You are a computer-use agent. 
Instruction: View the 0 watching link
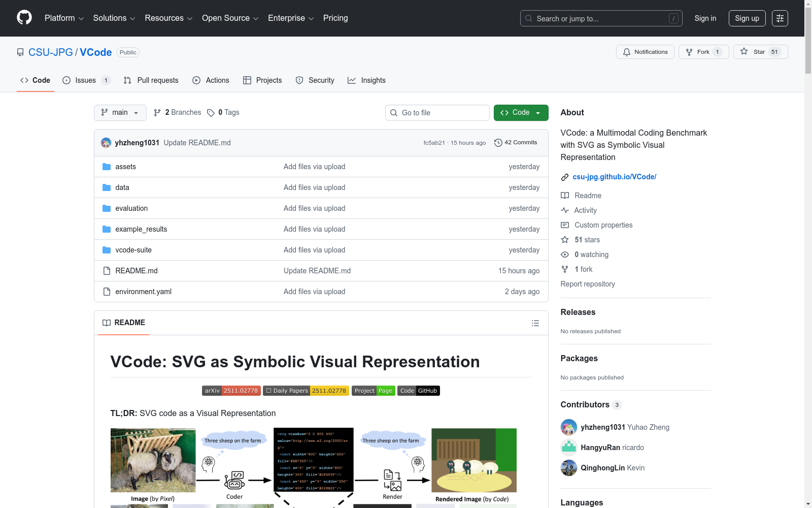click(x=585, y=255)
